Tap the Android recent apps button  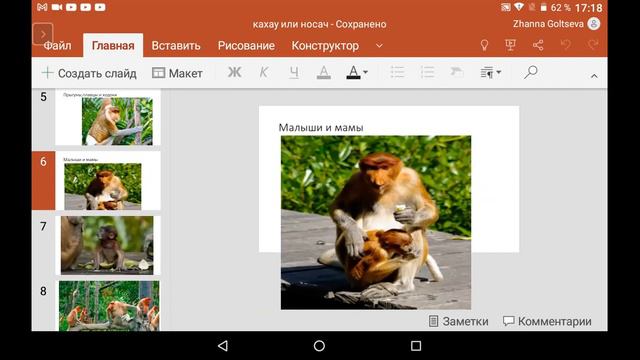[x=416, y=346]
